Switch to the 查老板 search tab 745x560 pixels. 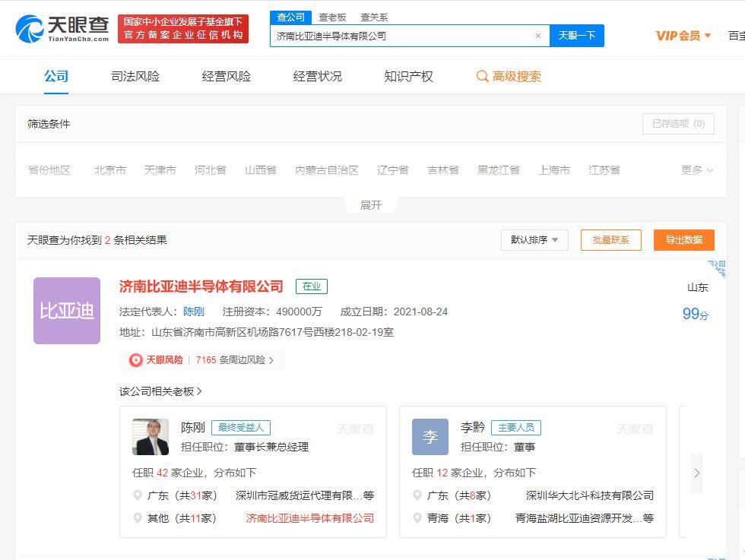[334, 17]
